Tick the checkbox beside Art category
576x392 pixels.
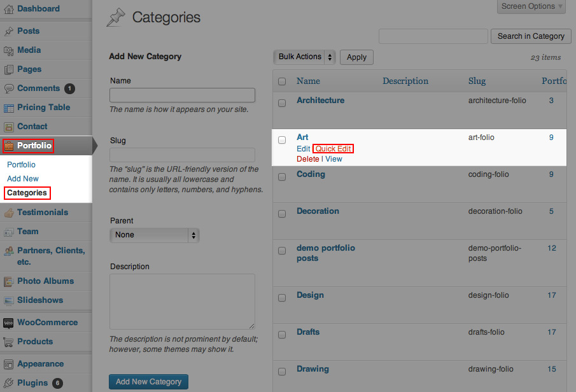click(x=282, y=140)
